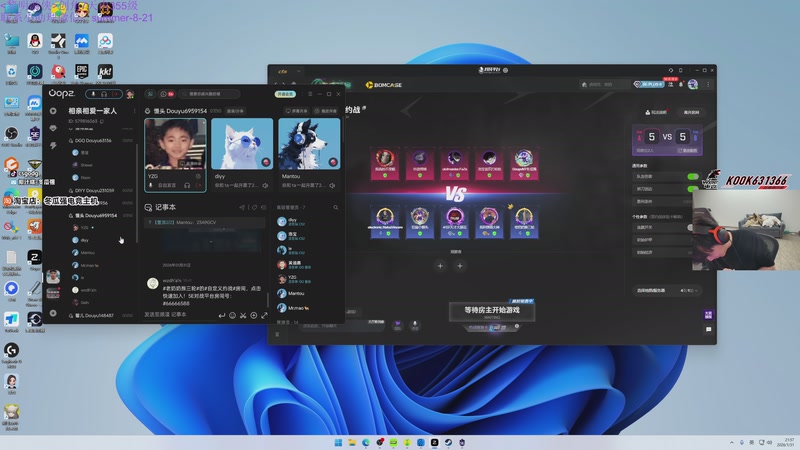Open the Oopz messages icon with red badge
The image size is (800, 450).
pos(167,94)
